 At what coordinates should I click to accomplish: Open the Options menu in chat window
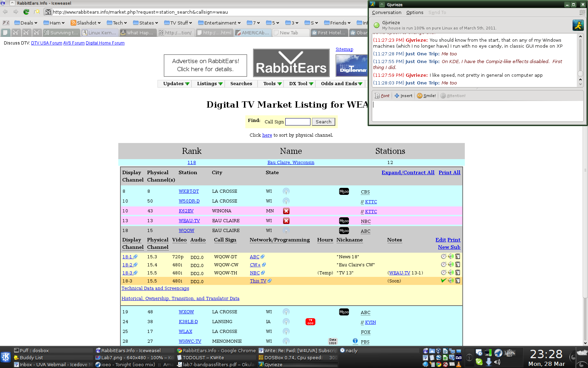tap(415, 12)
